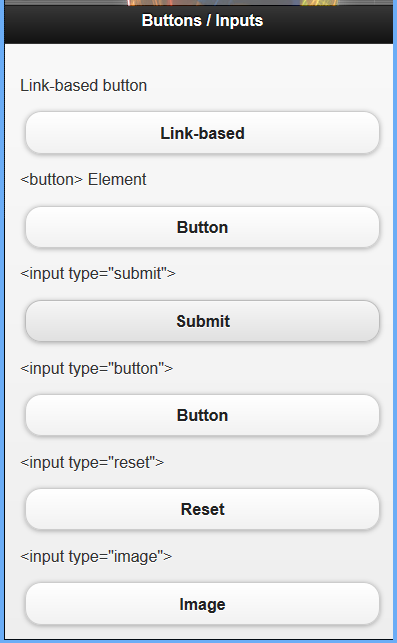Reset the form using the Reset button

202,509
